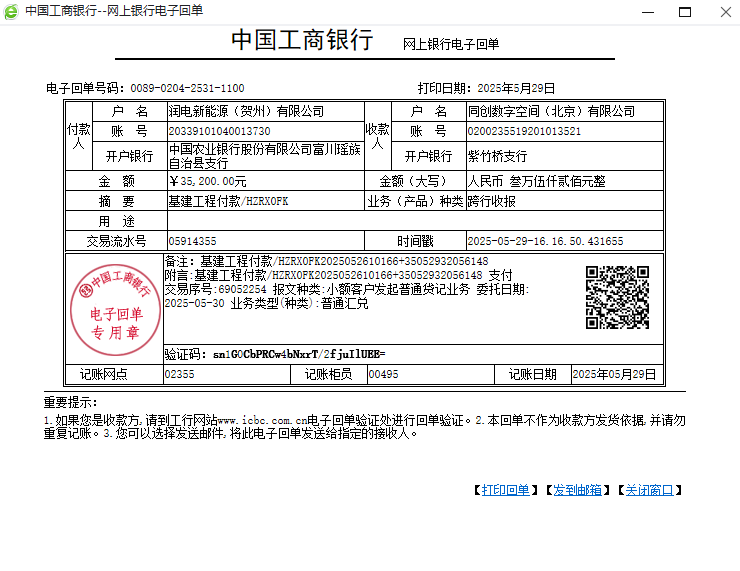Click the 中国工商银行 header title

tap(302, 40)
